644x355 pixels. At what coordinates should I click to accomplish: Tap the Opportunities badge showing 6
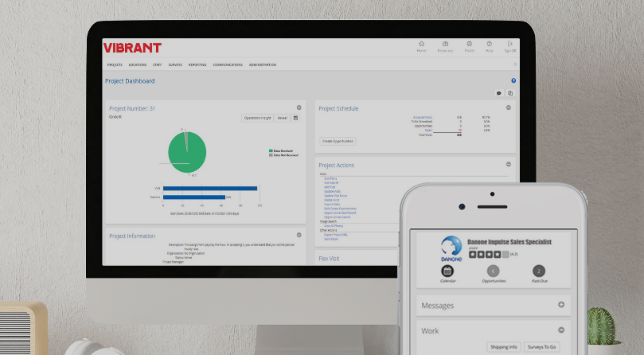(x=493, y=271)
